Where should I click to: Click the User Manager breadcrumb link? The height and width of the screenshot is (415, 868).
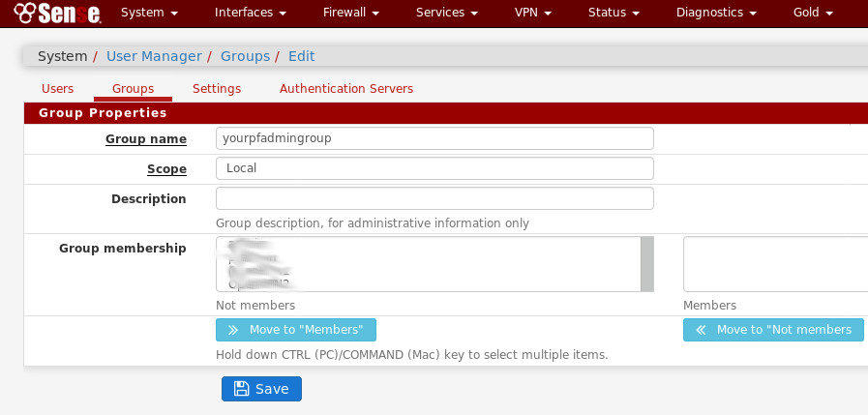point(154,56)
